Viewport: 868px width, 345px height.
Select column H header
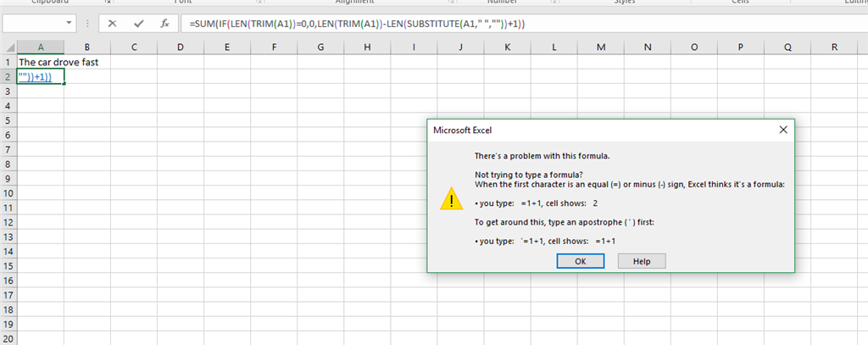367,47
